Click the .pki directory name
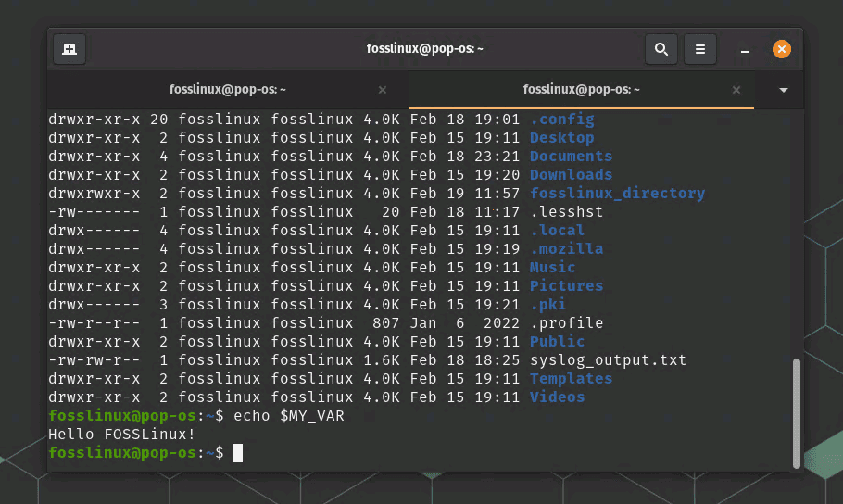The image size is (843, 504). pyautogui.click(x=547, y=305)
